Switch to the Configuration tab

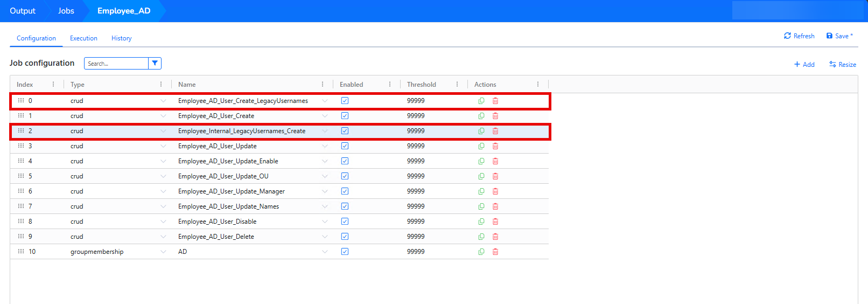point(36,38)
